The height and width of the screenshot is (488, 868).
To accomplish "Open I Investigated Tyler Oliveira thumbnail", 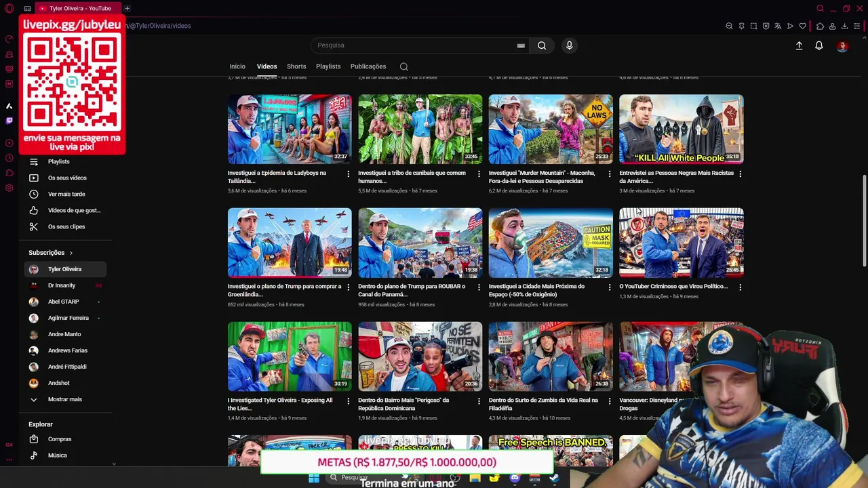I will 290,357.
